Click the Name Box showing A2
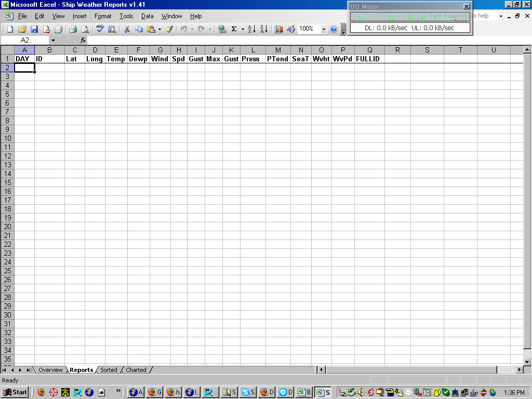This screenshot has width=532, height=399. point(25,40)
